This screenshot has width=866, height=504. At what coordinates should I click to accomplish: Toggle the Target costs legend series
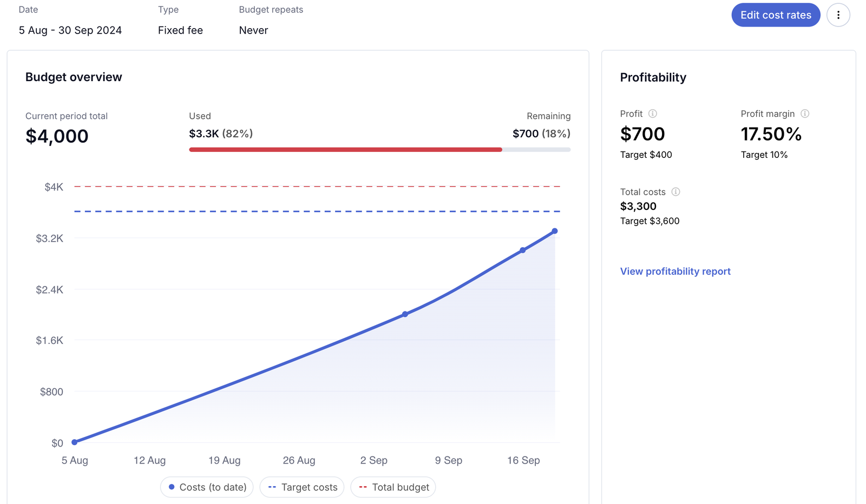[302, 487]
